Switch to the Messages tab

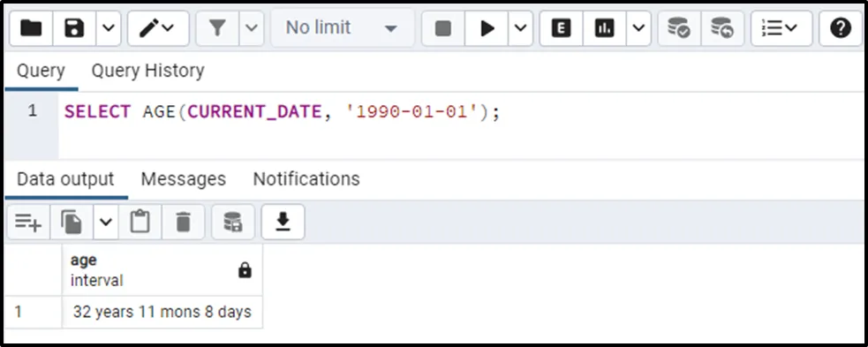point(184,178)
